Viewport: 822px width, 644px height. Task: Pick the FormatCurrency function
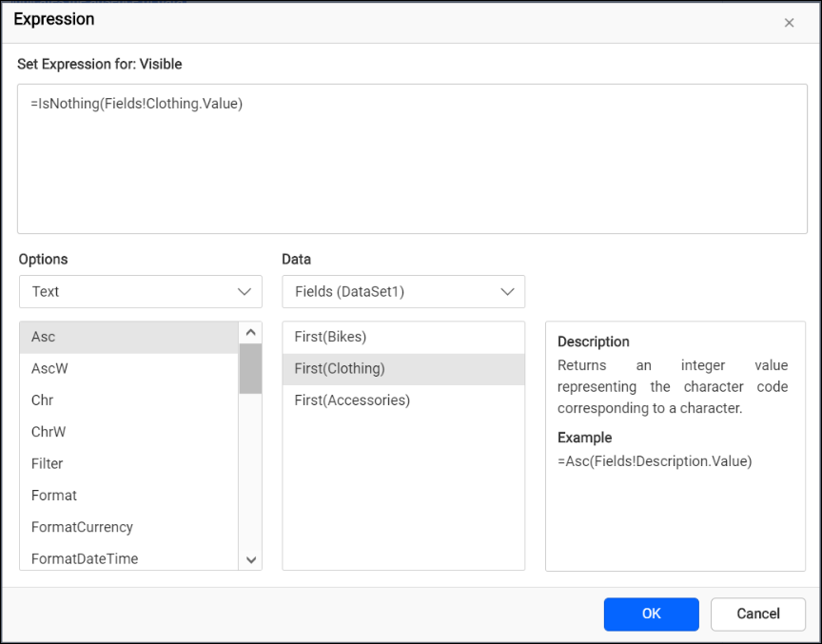114,527
